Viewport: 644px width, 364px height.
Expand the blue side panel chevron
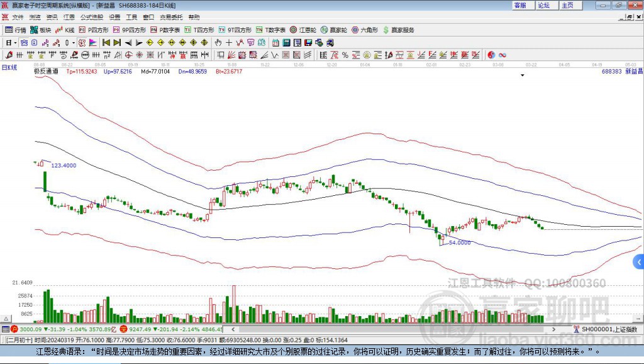(x=639, y=261)
